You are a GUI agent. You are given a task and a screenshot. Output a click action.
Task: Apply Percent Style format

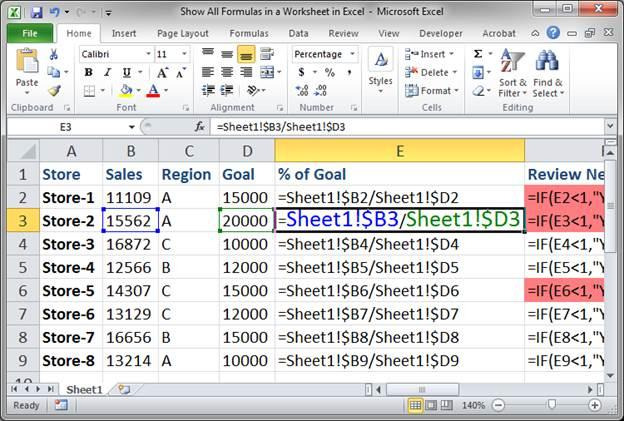tap(330, 72)
